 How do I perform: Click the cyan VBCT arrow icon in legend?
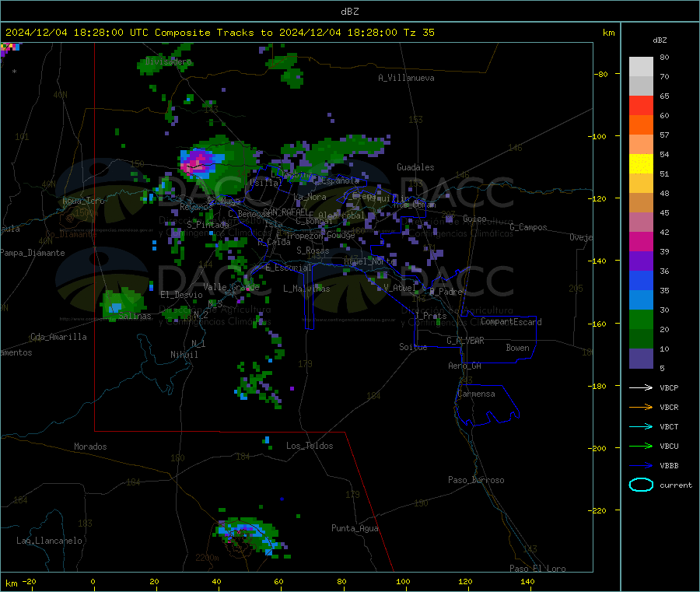pyautogui.click(x=641, y=427)
